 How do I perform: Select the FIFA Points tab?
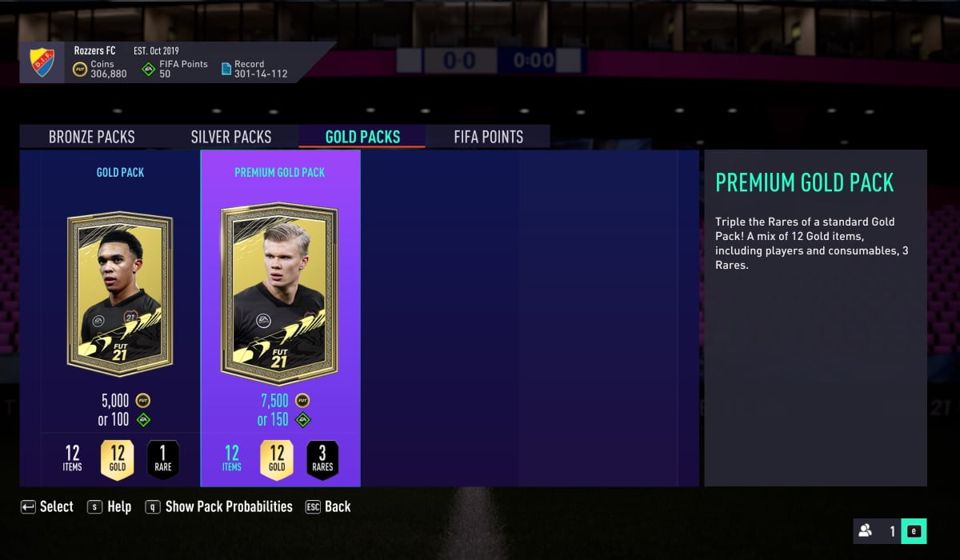[x=488, y=137]
